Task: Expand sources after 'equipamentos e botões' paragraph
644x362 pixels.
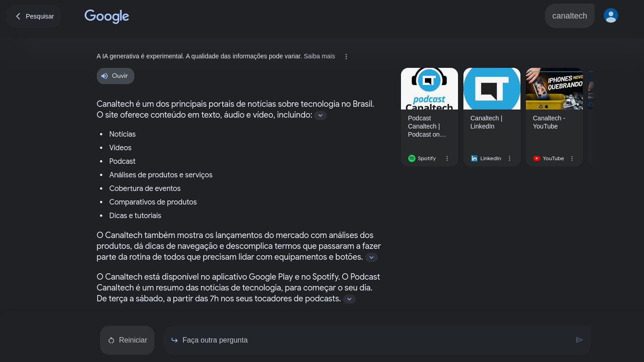Action: coord(372,257)
